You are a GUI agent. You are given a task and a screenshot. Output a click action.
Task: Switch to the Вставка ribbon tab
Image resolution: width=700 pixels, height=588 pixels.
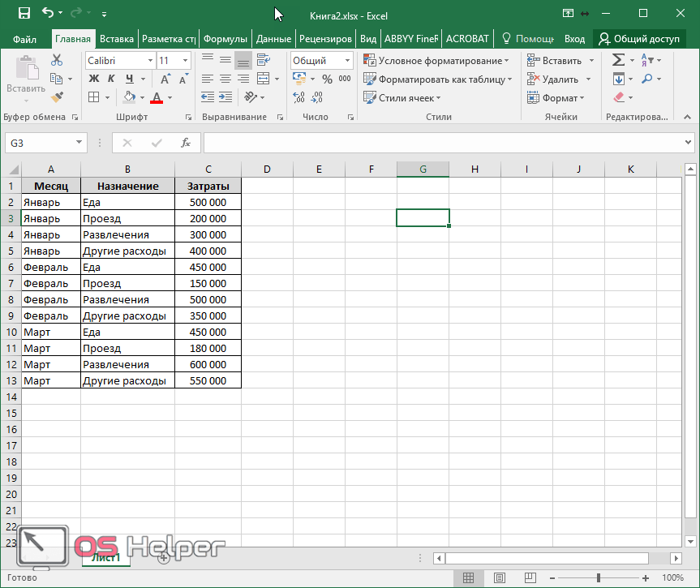pyautogui.click(x=117, y=39)
